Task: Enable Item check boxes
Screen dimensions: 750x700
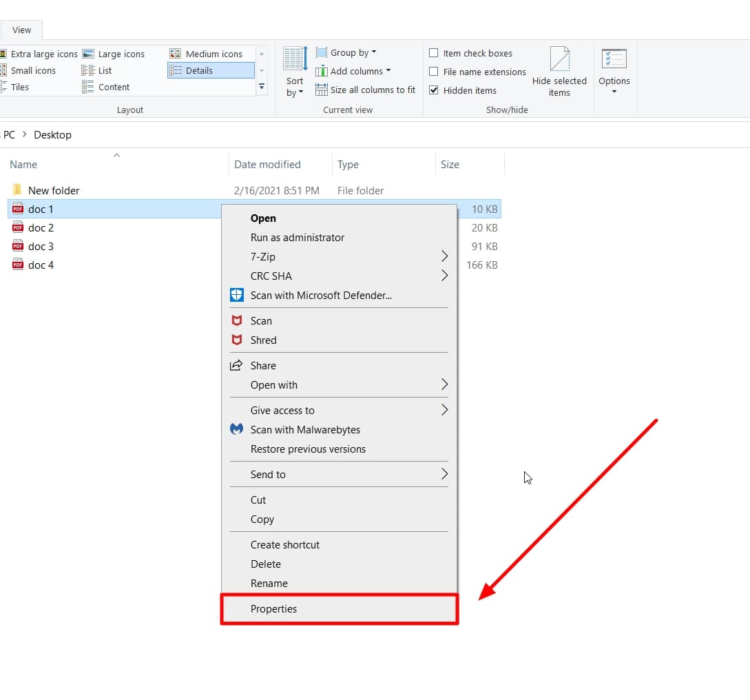Action: (x=434, y=52)
